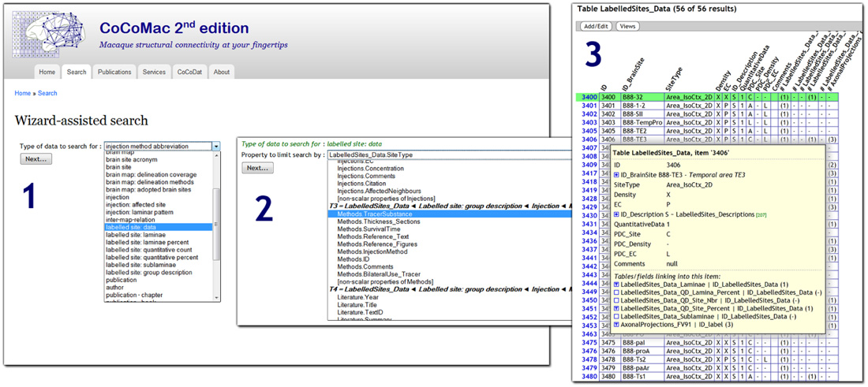The image size is (868, 387).
Task: Follow the Search breadcrumb link
Action: (47, 94)
